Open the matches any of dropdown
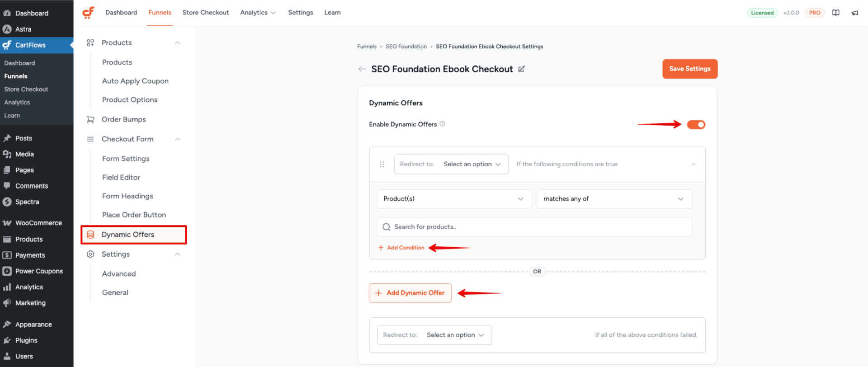The height and width of the screenshot is (367, 868). [x=614, y=199]
